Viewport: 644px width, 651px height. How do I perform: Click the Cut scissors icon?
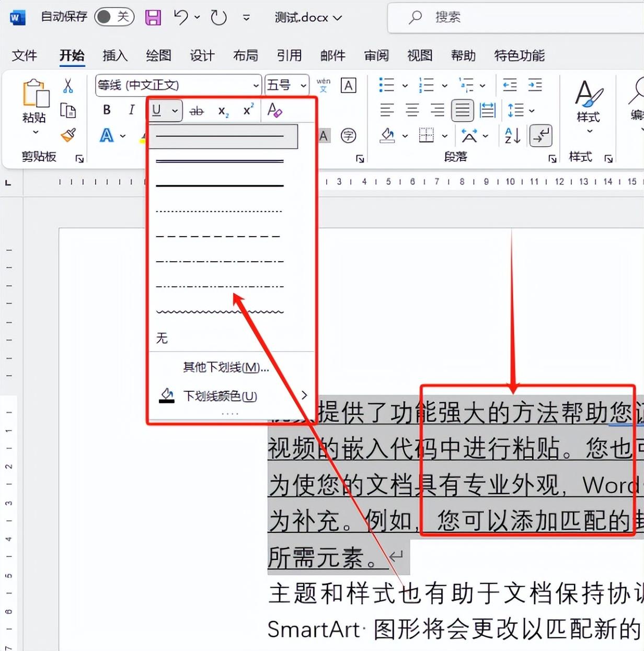click(67, 85)
